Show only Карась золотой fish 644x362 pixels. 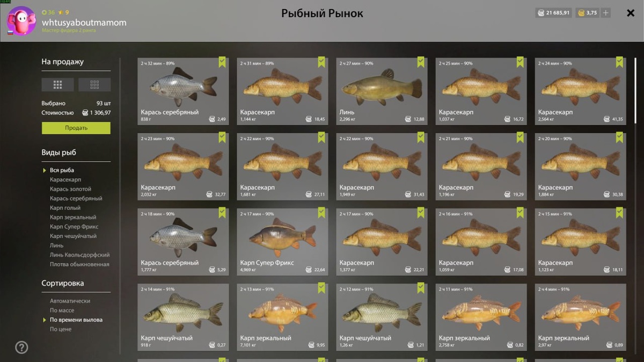[x=70, y=189]
